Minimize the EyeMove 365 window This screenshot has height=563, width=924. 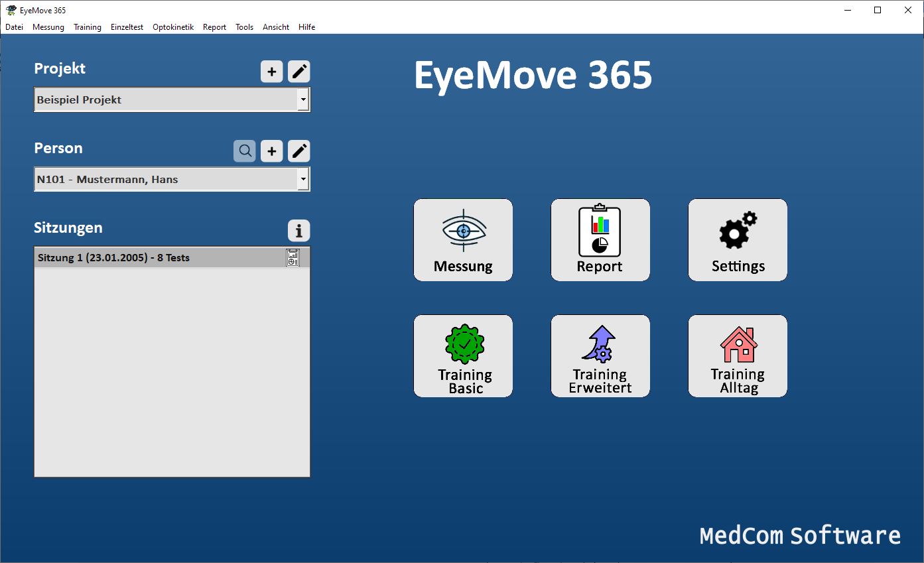847,10
